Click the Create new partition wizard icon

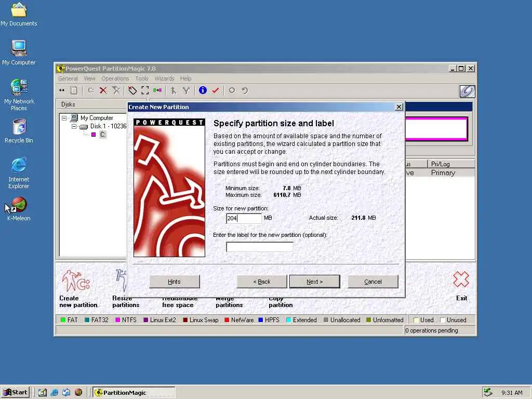tap(76, 281)
